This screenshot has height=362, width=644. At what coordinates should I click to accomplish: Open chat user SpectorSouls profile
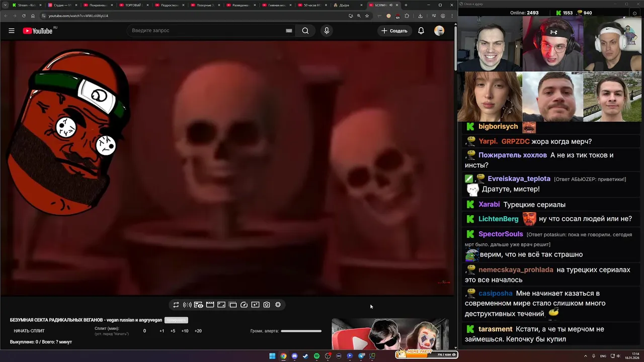pos(501,234)
